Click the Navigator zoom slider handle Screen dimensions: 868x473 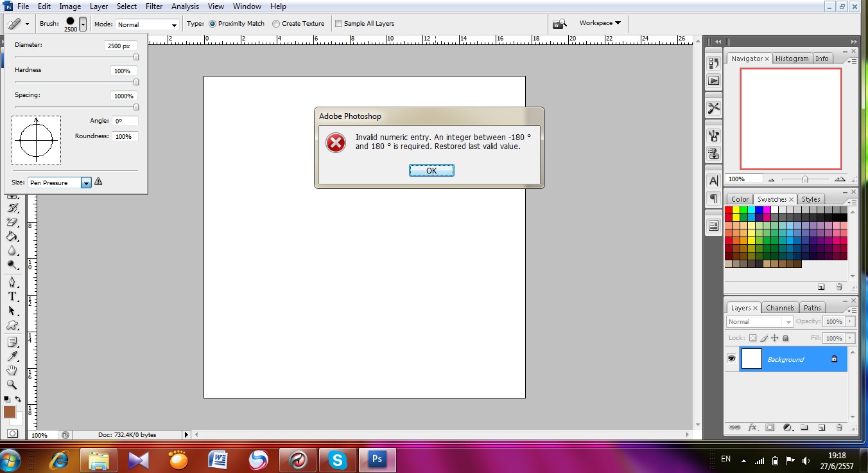pos(805,179)
